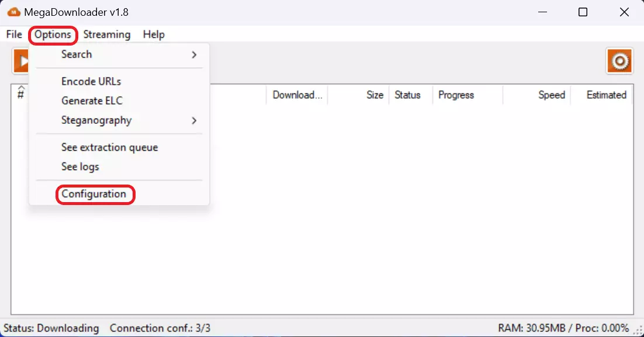The width and height of the screenshot is (644, 337).
Task: Click the orange gear settings icon
Action: 619,61
